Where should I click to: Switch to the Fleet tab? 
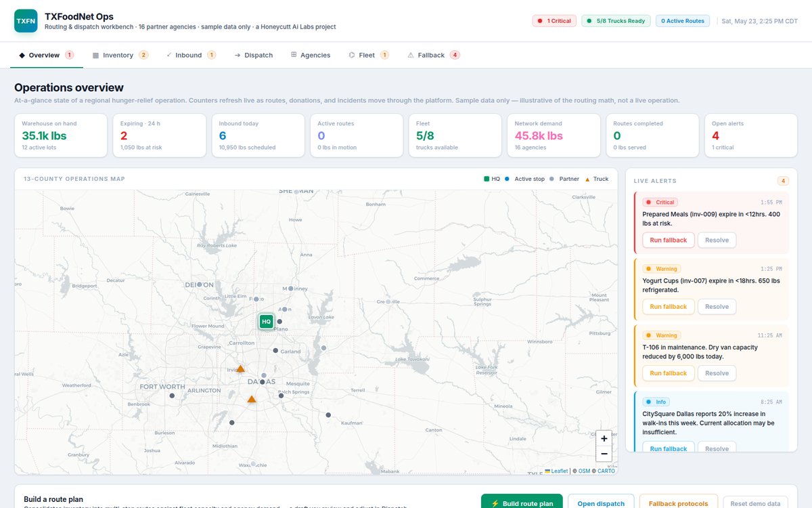click(x=369, y=55)
